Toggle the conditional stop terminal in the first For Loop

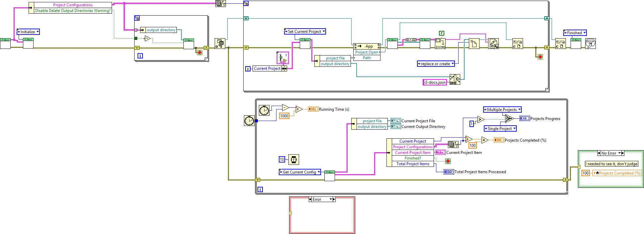(x=199, y=53)
